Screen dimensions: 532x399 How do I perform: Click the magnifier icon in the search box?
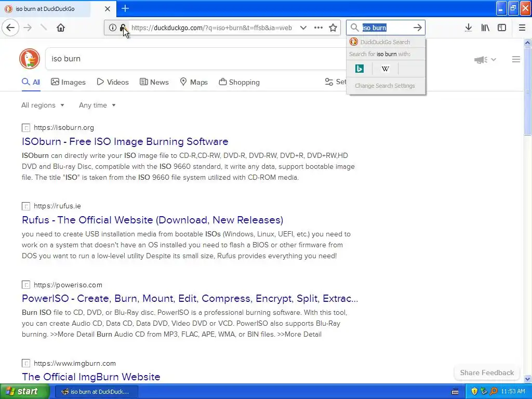click(x=354, y=28)
